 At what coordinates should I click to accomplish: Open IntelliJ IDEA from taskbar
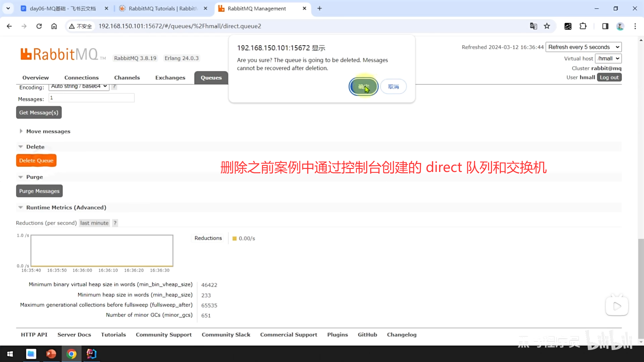pyautogui.click(x=91, y=354)
